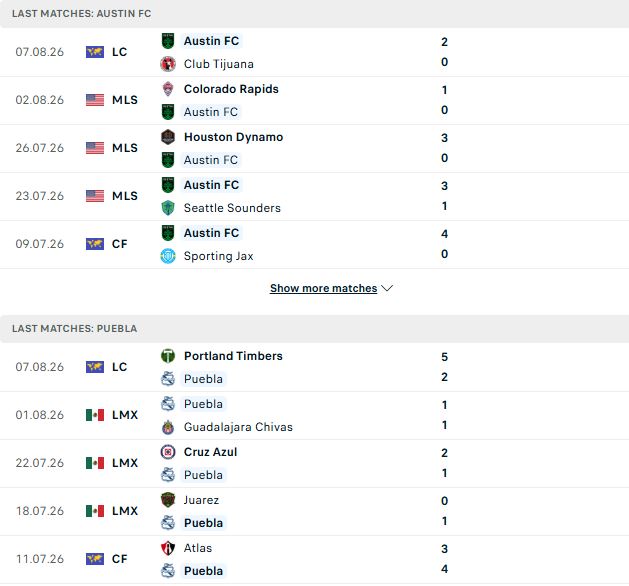Click the Show more matches link
This screenshot has width=629, height=586.
coord(323,288)
